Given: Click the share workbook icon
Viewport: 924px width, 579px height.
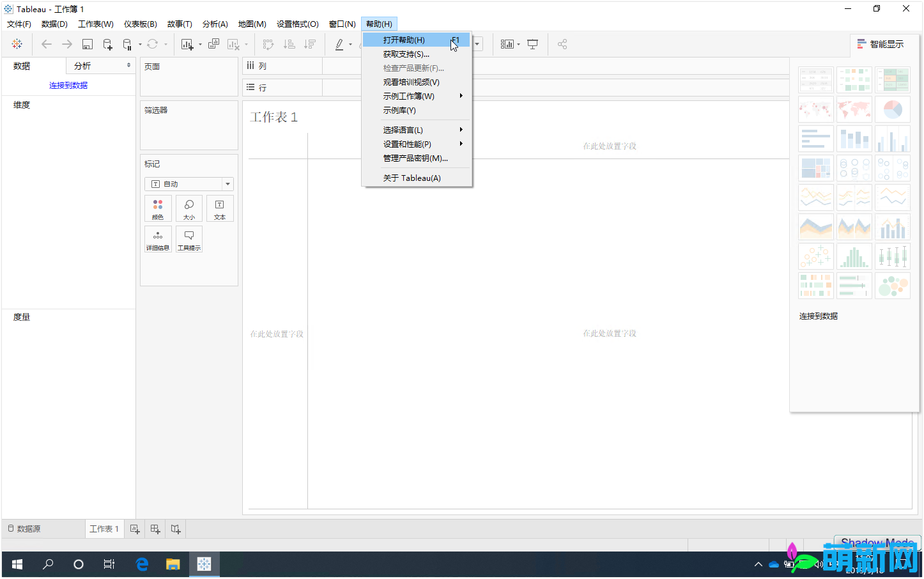Looking at the screenshot, I should coord(562,44).
